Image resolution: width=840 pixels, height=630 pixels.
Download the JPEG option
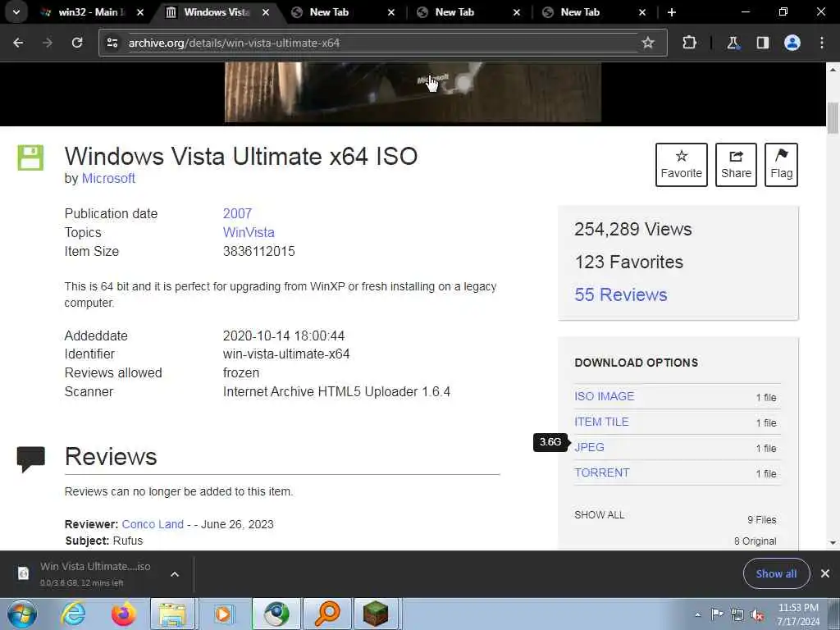(589, 447)
